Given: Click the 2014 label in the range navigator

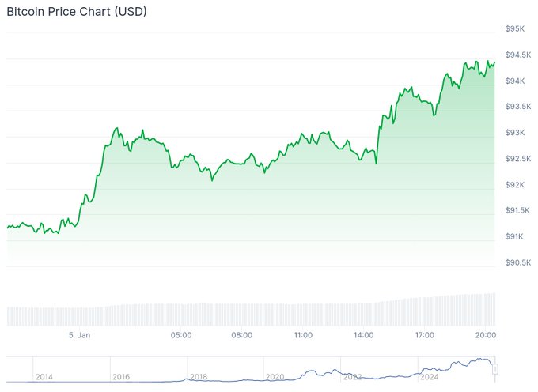Looking at the screenshot, I should pyautogui.click(x=45, y=378).
